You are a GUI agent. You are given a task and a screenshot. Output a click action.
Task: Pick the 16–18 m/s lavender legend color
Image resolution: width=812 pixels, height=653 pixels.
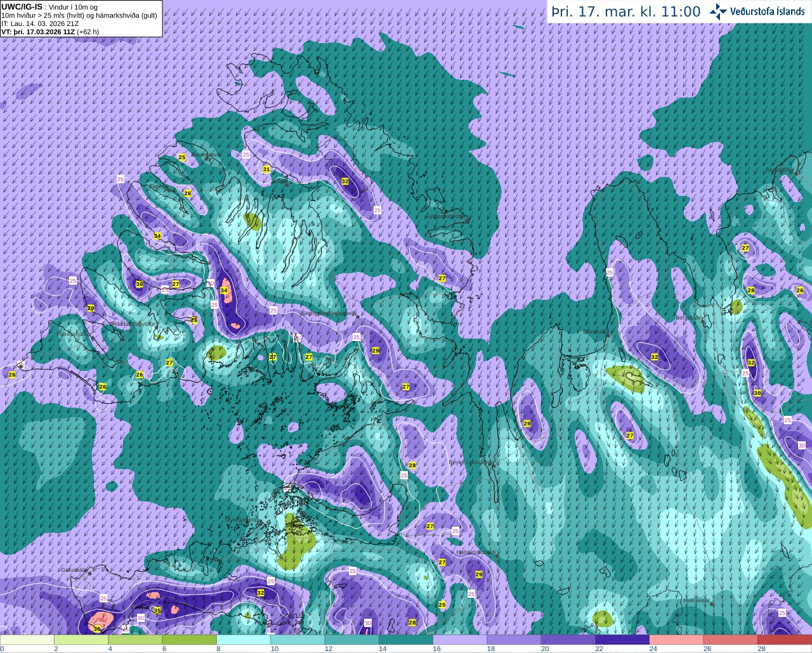pyautogui.click(x=460, y=640)
